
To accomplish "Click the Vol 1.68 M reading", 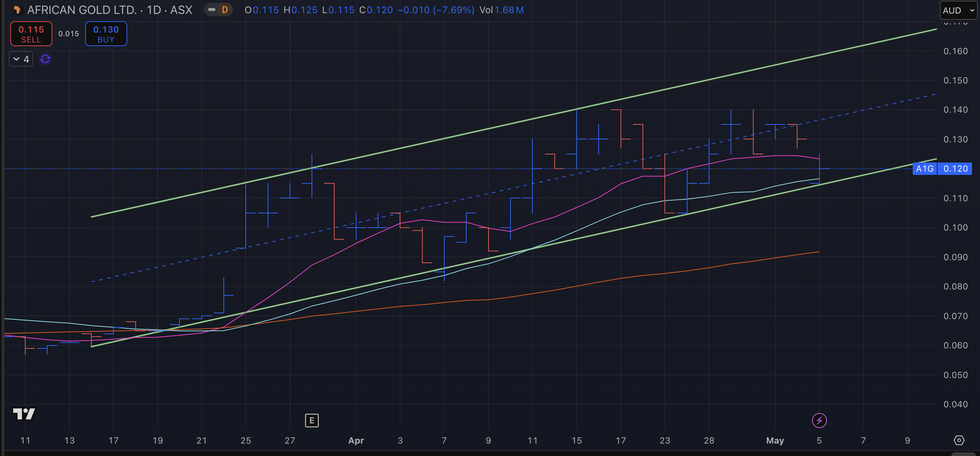I will click(x=501, y=10).
